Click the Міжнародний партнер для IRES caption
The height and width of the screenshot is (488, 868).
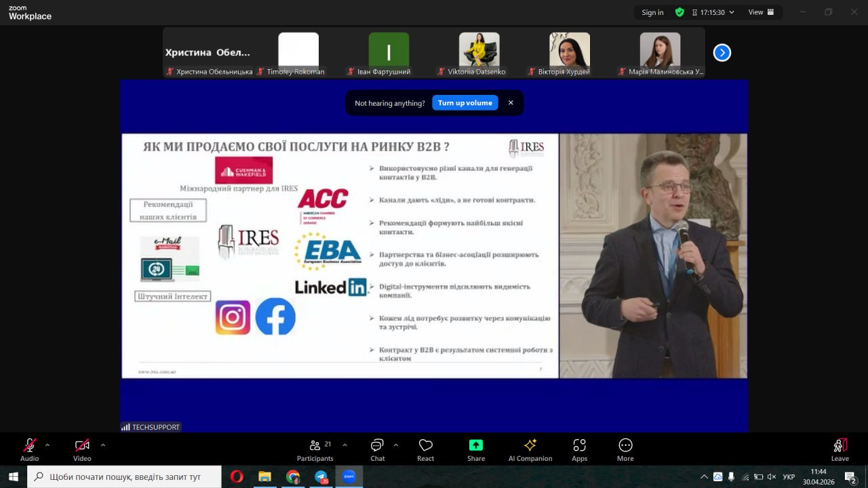point(239,188)
